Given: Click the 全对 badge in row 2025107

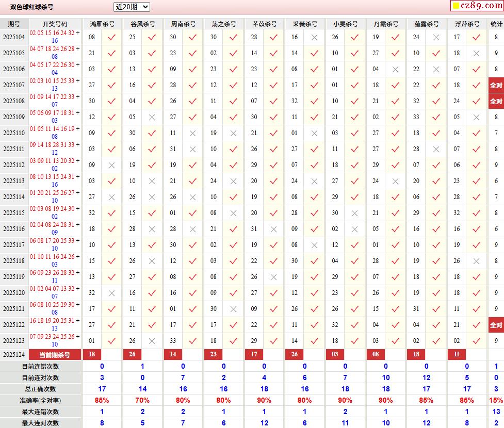Looking at the screenshot, I should [496, 85].
